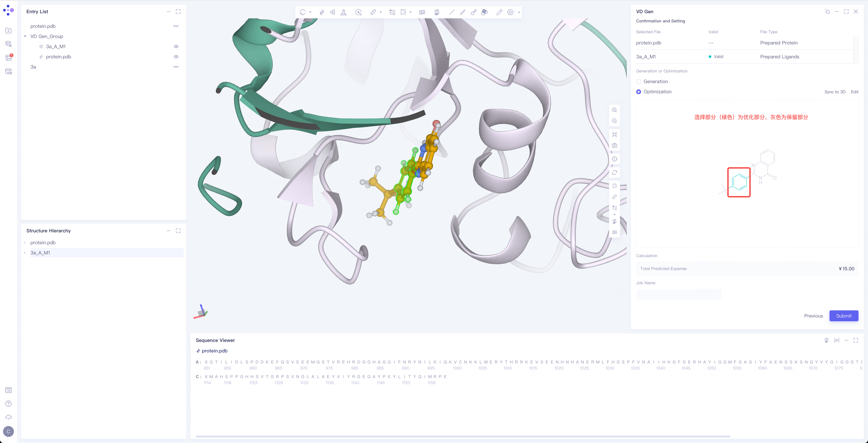Select the line representation style

pos(452,12)
